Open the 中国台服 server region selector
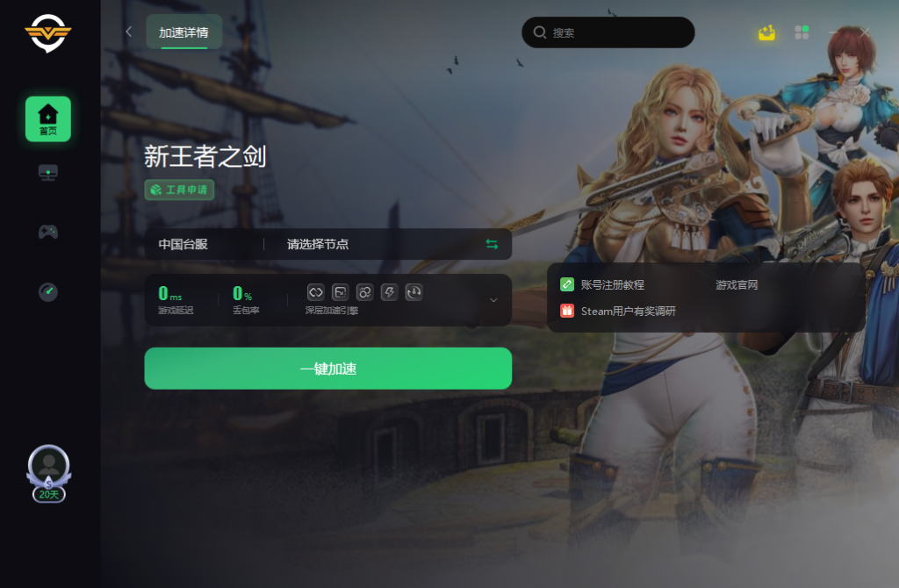This screenshot has width=899, height=588. [183, 244]
